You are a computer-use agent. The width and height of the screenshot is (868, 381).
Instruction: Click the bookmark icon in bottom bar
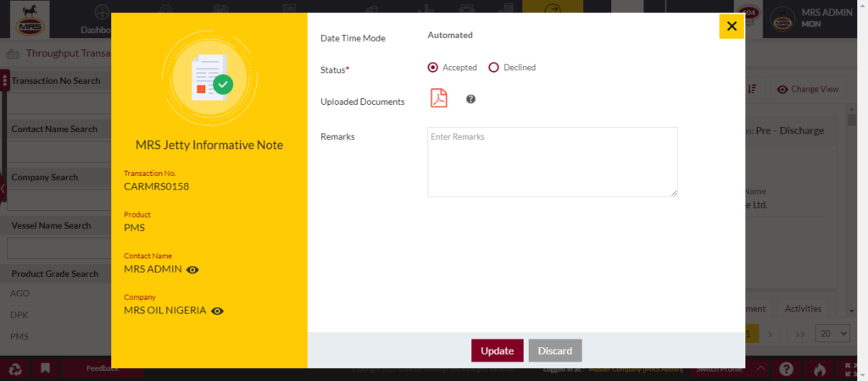[45, 368]
